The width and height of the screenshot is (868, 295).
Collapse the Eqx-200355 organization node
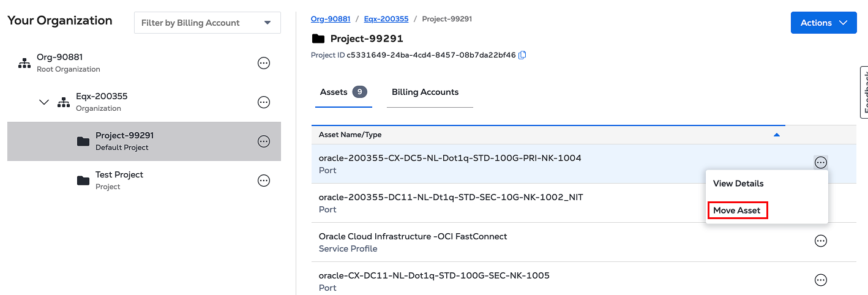coord(44,102)
